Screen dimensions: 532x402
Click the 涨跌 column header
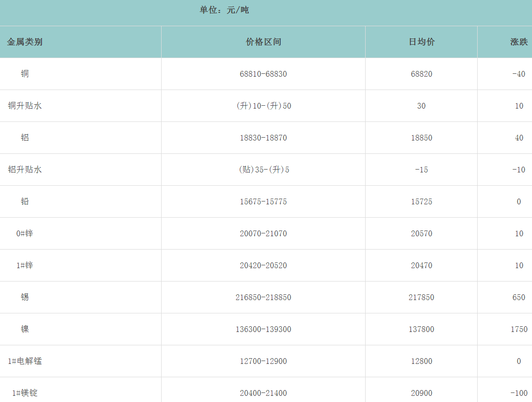(519, 42)
